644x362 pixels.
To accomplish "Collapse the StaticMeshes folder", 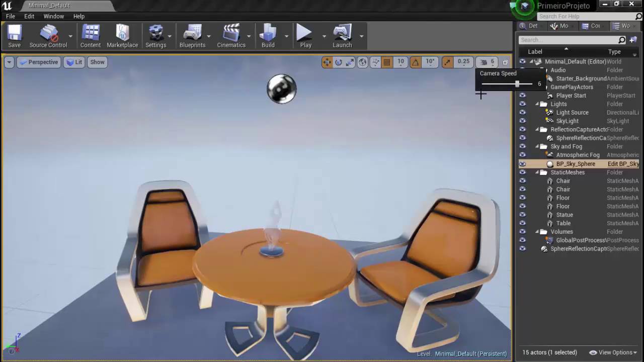I will pos(537,172).
